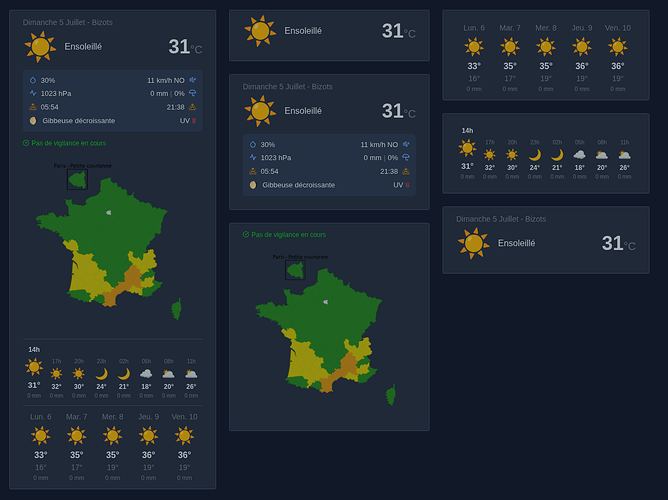The image size is (668, 500).
Task: Click Corsica on the middle vigilance map
Action: (x=391, y=395)
